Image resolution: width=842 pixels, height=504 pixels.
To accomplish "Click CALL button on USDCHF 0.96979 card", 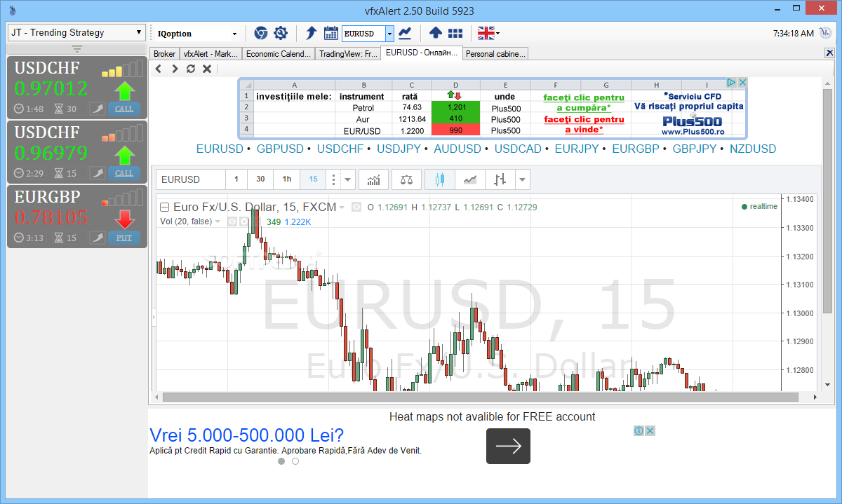I will coord(124,173).
